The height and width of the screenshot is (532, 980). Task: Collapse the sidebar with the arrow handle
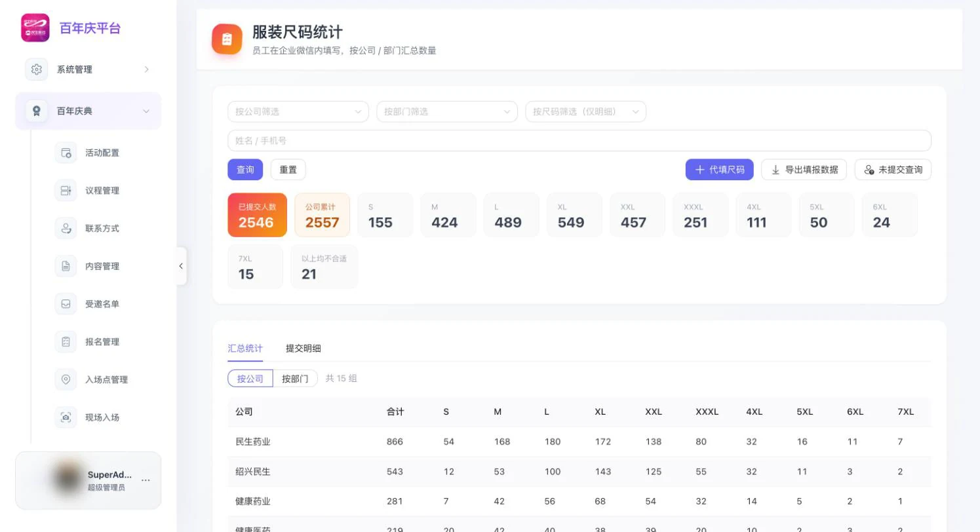182,266
